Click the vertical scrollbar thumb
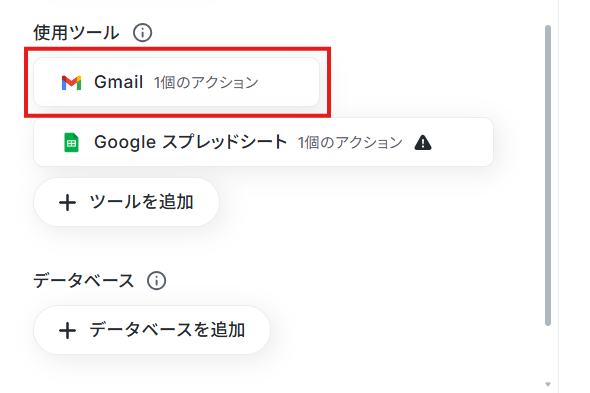Screen dimensions: 590x393 pos(548,175)
